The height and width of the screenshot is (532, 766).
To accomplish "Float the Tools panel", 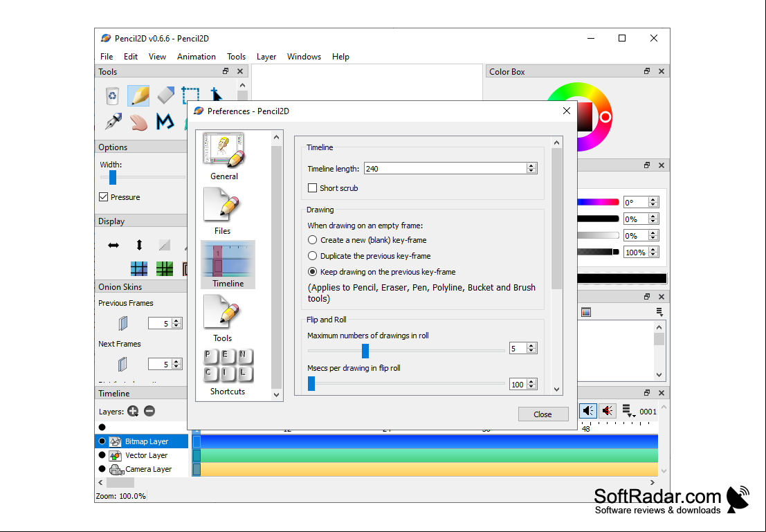I will tap(226, 71).
